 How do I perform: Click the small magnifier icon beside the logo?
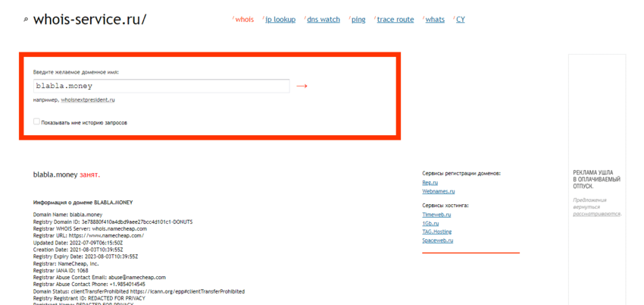point(27,20)
